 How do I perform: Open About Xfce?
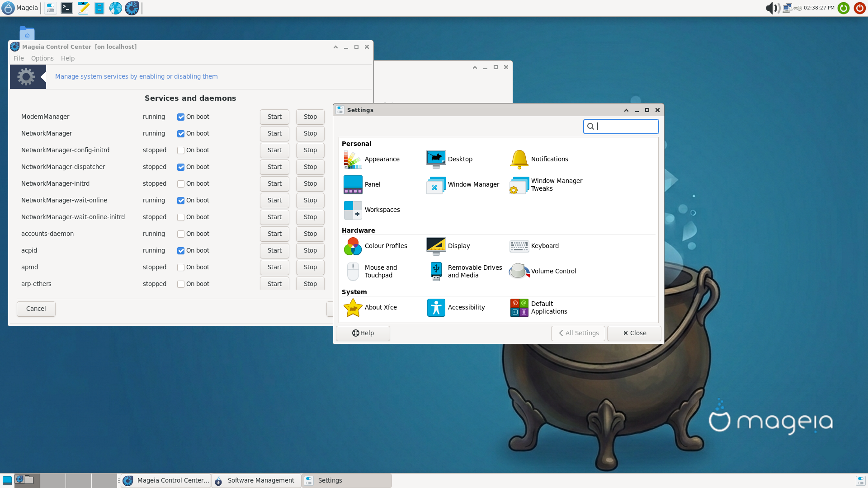click(x=370, y=307)
